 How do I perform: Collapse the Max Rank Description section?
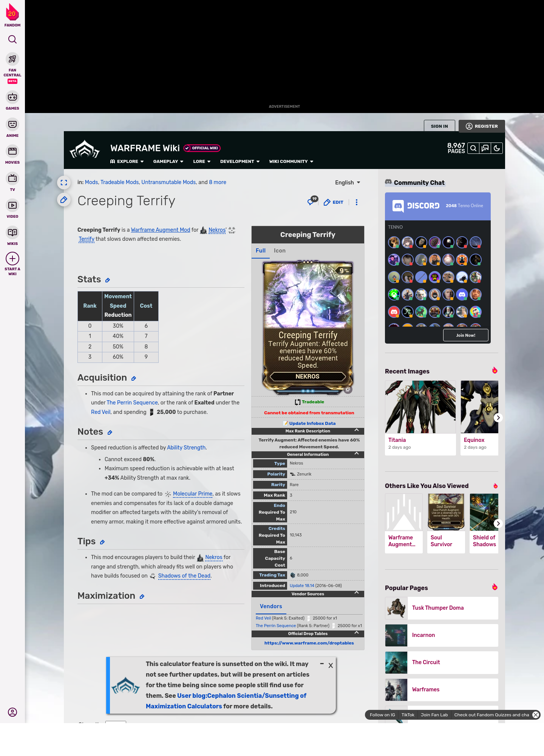coord(357,431)
